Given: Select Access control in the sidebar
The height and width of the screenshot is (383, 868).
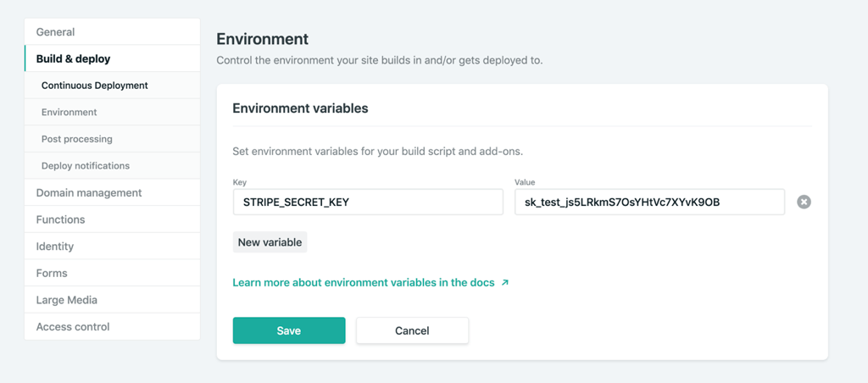Looking at the screenshot, I should point(113,326).
